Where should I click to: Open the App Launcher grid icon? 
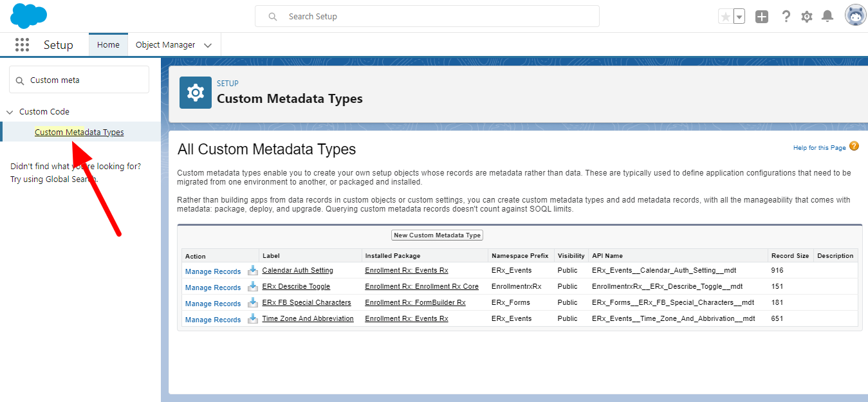(23, 45)
